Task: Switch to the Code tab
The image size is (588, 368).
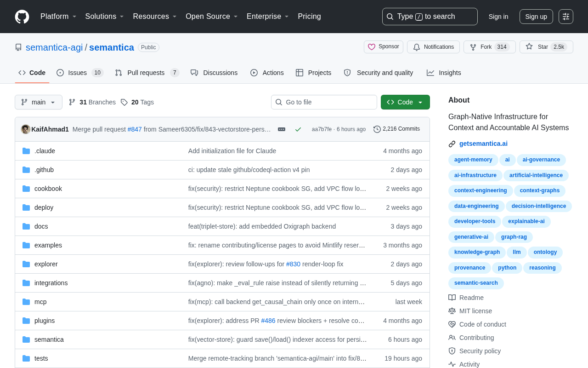Action: pyautogui.click(x=32, y=73)
